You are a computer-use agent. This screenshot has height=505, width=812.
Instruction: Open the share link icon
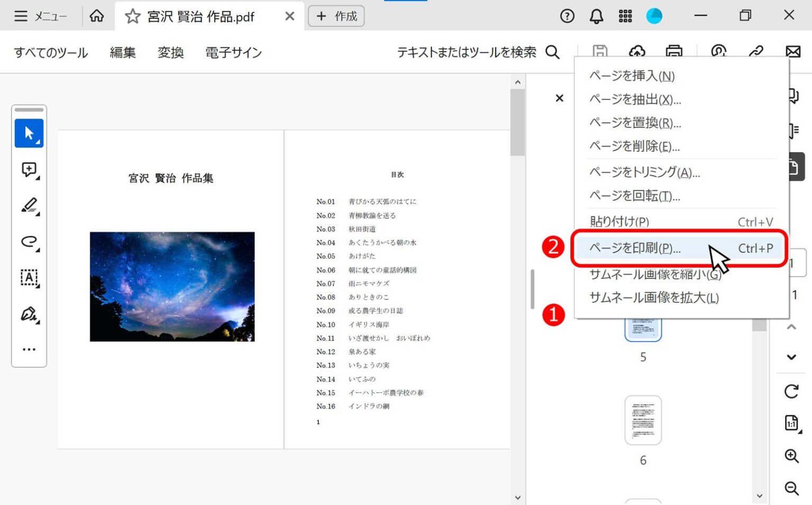pos(757,51)
